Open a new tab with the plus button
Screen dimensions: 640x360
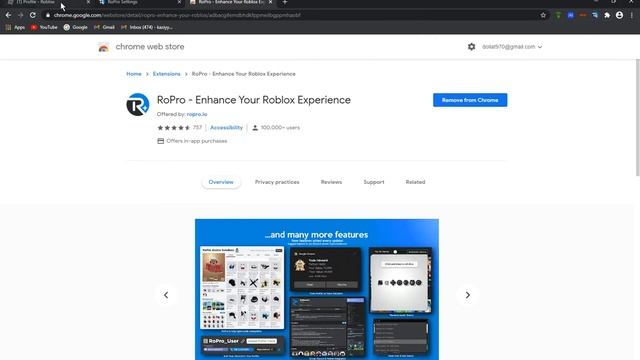click(284, 2)
